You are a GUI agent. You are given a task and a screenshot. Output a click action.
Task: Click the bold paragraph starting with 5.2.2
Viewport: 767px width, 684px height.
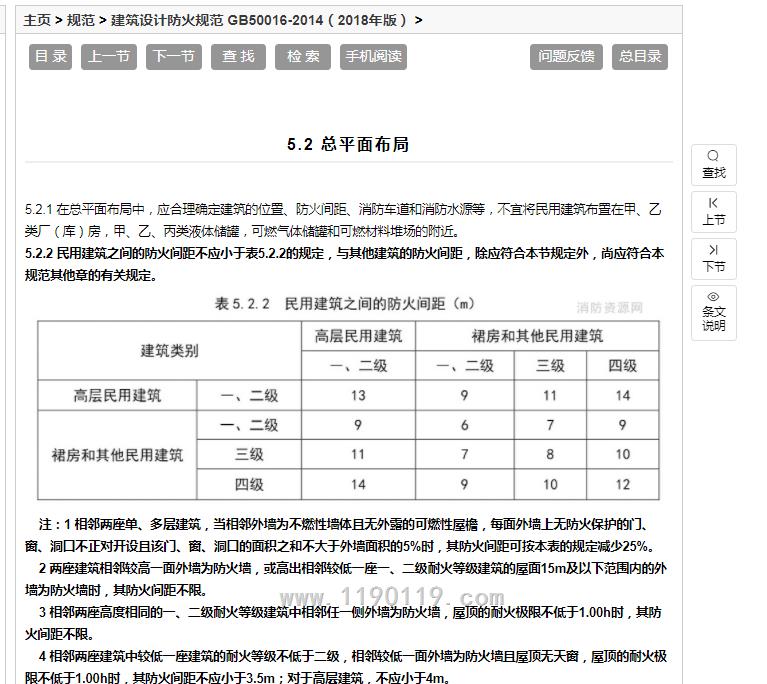[x=344, y=264]
